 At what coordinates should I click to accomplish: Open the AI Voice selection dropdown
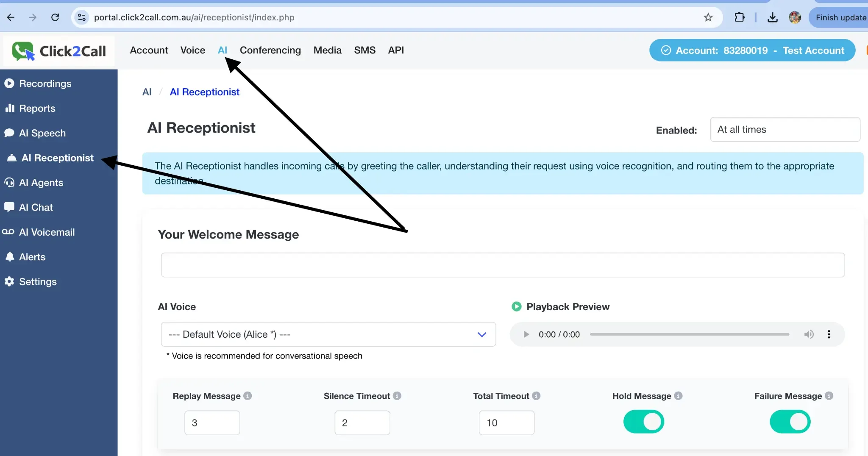pyautogui.click(x=328, y=334)
